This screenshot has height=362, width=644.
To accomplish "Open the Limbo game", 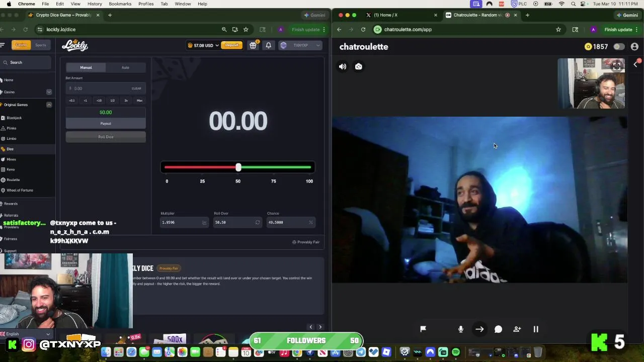I will 11,139.
